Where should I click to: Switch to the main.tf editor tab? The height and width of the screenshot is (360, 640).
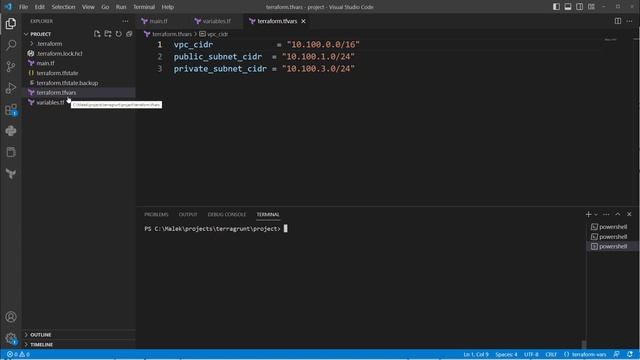[158, 21]
